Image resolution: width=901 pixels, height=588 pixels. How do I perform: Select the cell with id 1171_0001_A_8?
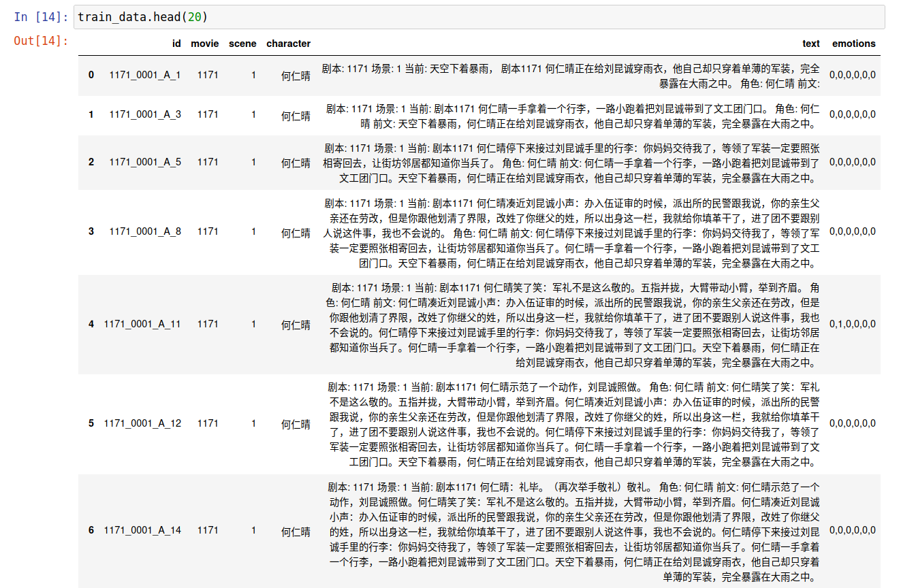pyautogui.click(x=145, y=232)
